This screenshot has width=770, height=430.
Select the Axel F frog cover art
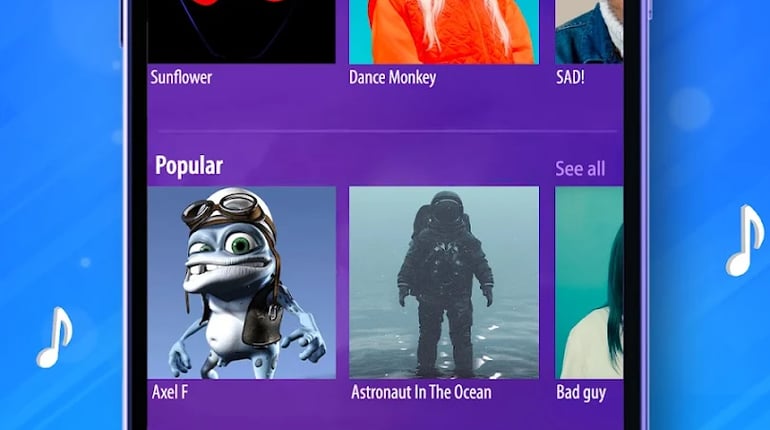(242, 282)
